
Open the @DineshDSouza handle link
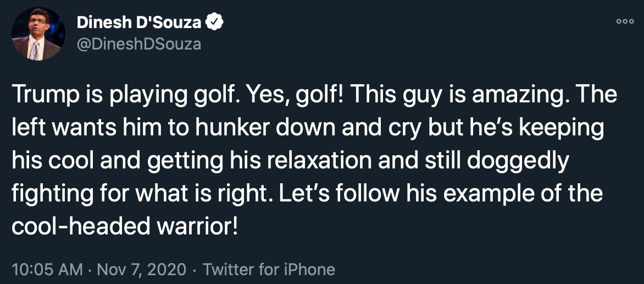(139, 44)
